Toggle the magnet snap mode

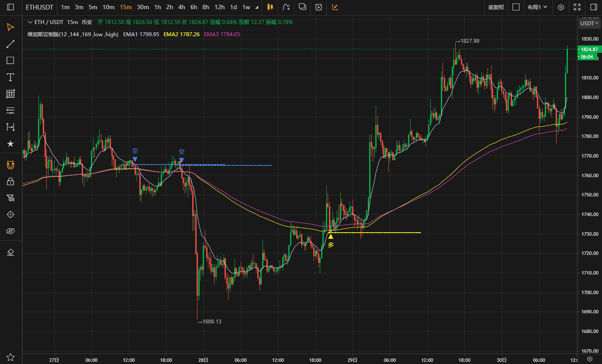(10, 165)
